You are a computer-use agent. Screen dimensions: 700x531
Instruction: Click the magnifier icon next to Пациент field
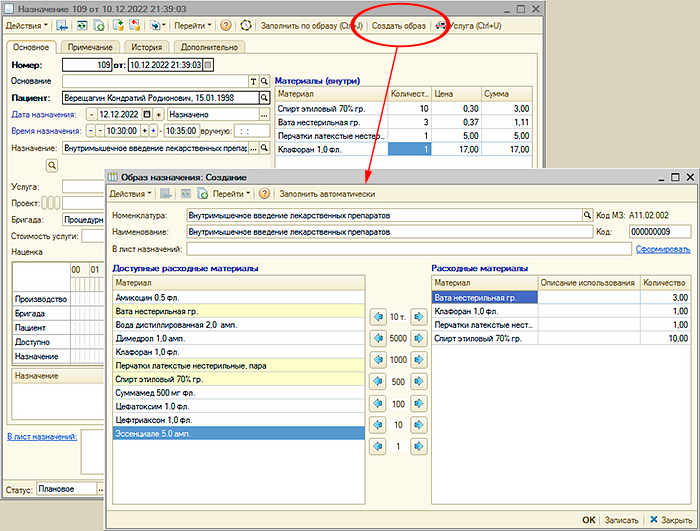264,98
